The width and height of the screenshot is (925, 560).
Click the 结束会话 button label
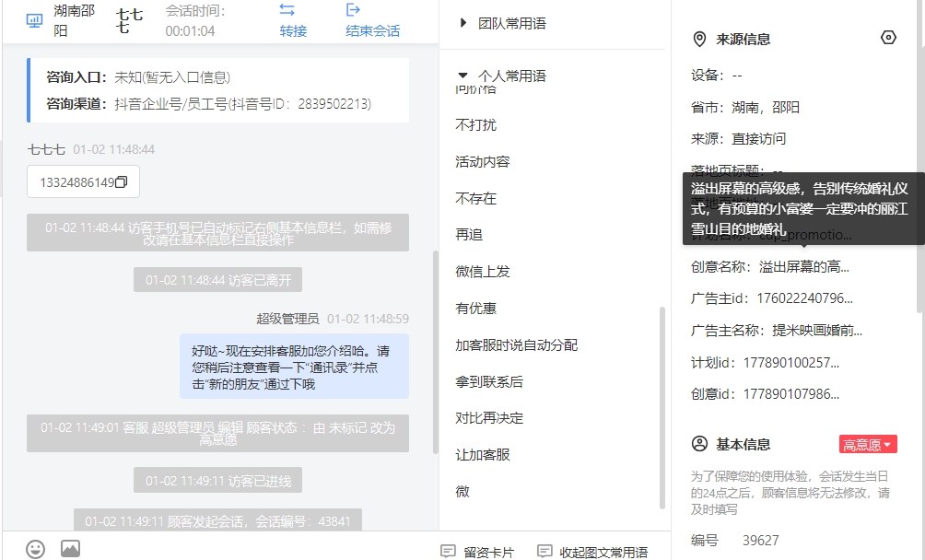click(373, 30)
